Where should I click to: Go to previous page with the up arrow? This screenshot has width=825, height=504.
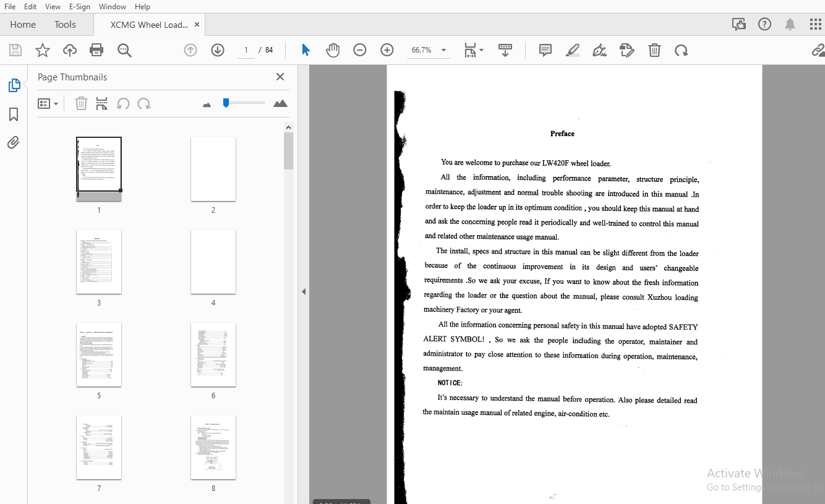[x=190, y=50]
